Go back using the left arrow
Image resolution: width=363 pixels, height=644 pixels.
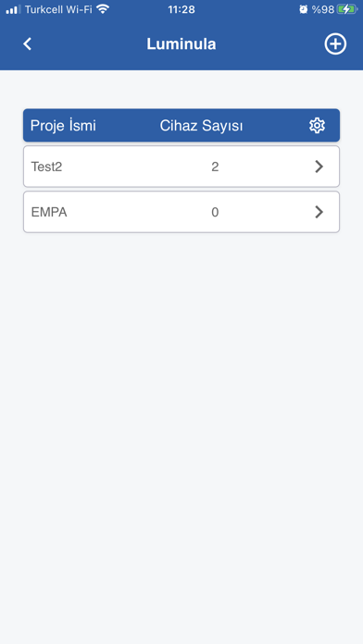tap(28, 43)
